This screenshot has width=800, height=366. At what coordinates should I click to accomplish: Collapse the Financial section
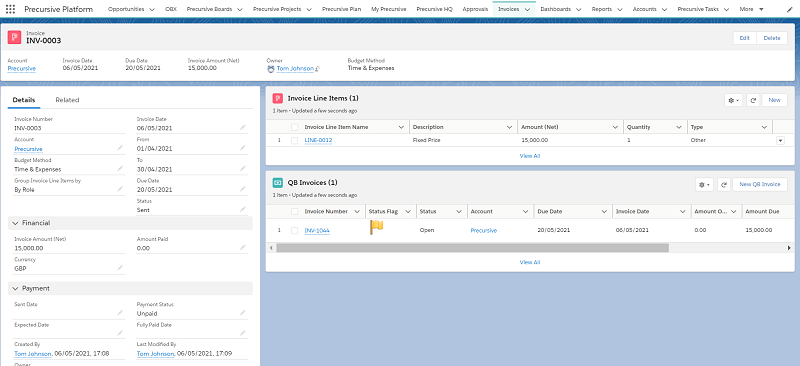click(x=15, y=223)
